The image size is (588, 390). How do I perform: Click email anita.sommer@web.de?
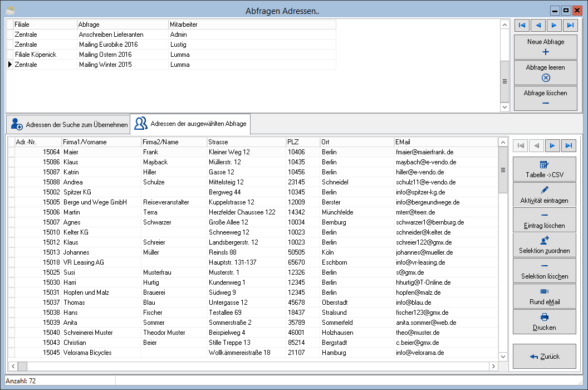coord(426,323)
